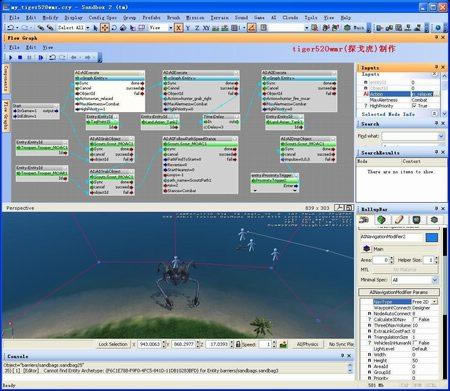
Task: Toggle Calculate3DNav False checkbox
Action: 414,319
